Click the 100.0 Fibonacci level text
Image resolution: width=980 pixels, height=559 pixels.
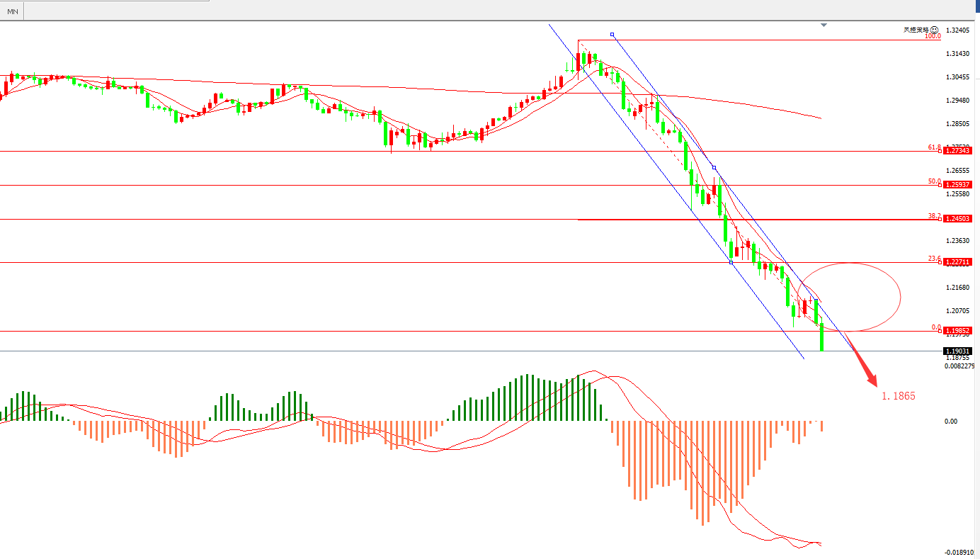(x=933, y=35)
